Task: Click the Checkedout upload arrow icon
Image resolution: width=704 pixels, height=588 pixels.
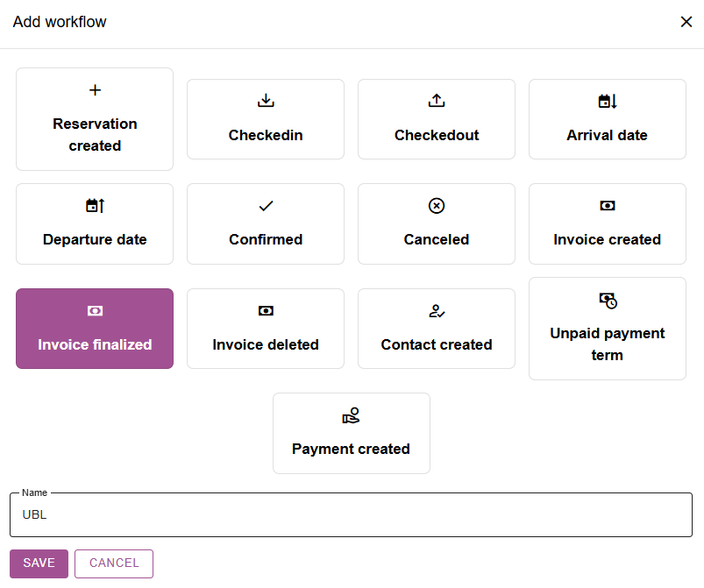Action: click(x=437, y=101)
